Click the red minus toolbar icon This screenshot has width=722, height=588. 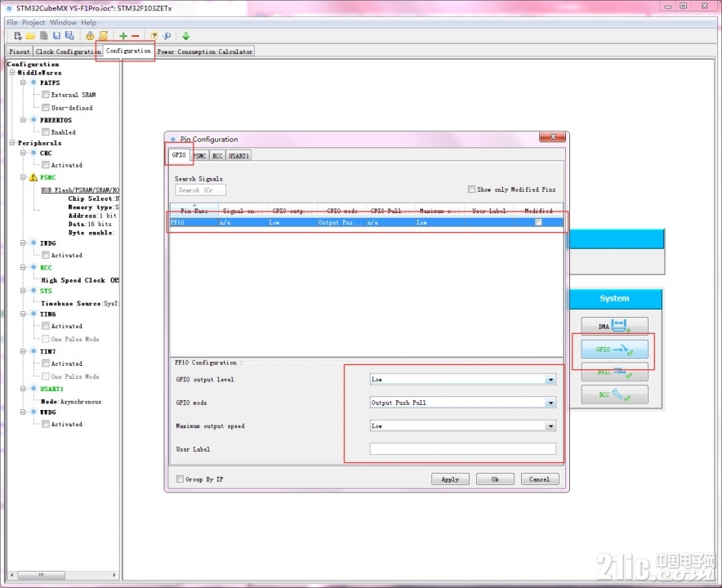136,36
